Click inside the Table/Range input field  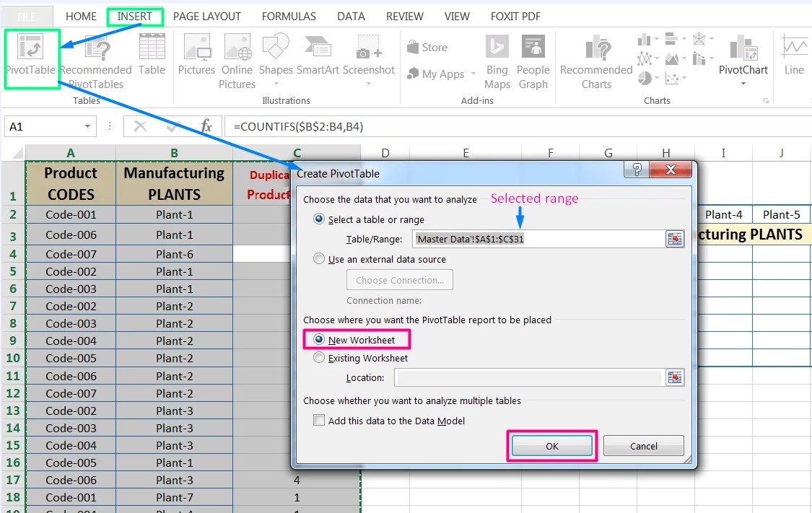[x=534, y=240]
